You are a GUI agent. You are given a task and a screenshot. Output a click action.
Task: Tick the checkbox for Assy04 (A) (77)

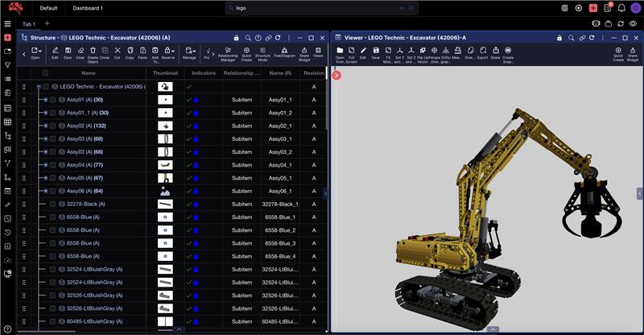click(52, 165)
